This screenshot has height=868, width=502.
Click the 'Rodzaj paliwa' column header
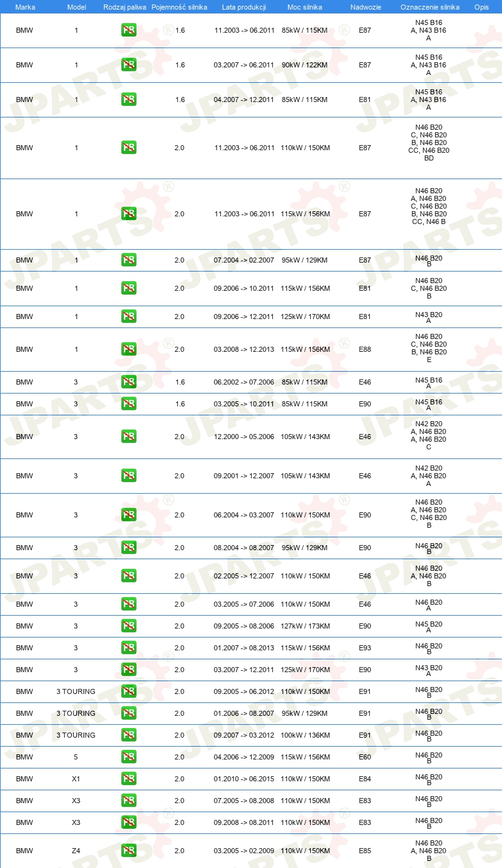(125, 6)
